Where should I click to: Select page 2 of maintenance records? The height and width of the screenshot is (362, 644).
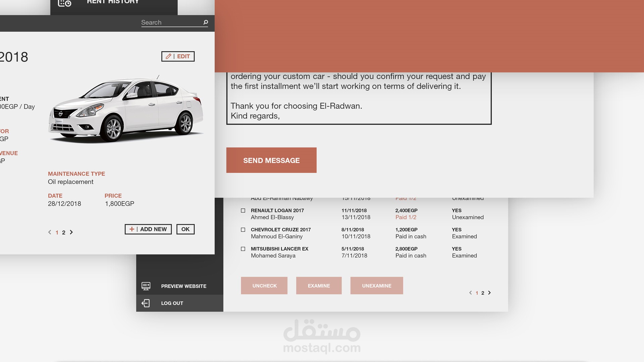[64, 233]
